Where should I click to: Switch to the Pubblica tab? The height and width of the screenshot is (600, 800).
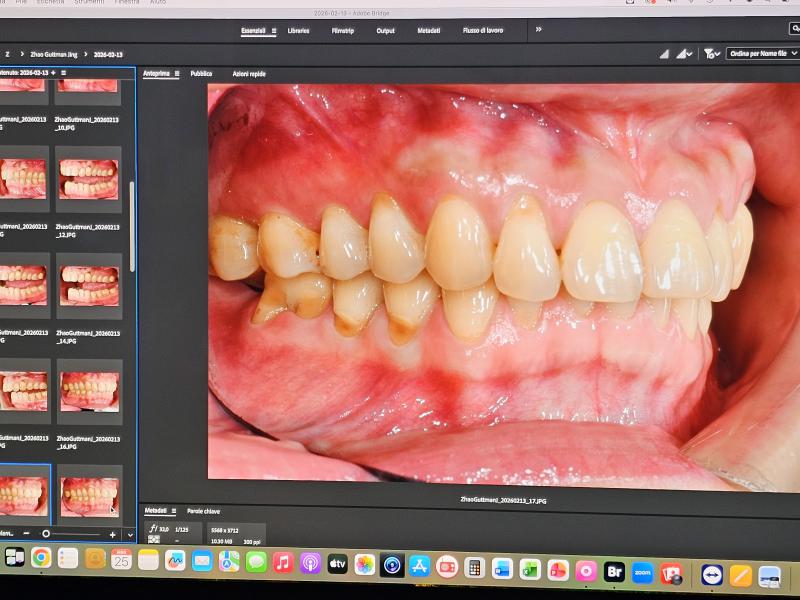tap(201, 74)
